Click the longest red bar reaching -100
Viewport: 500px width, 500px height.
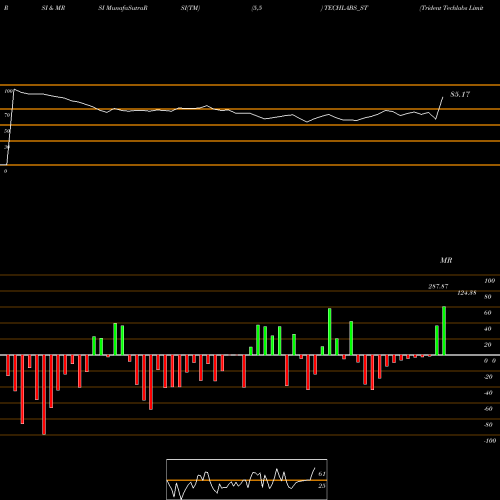(44, 395)
